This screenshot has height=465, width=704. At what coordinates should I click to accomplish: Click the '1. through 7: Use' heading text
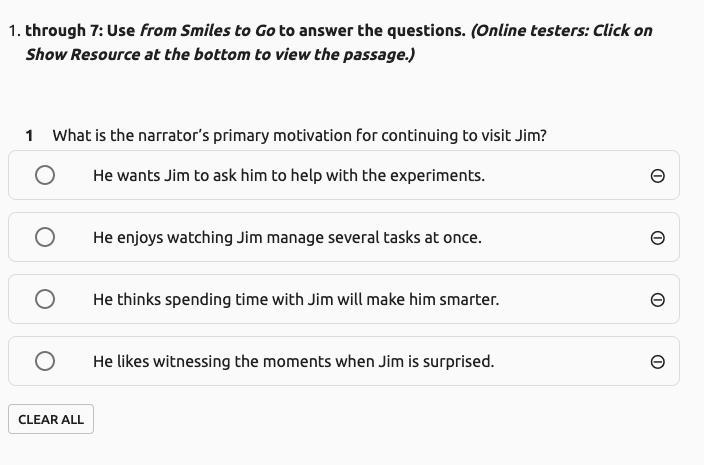pos(72,30)
